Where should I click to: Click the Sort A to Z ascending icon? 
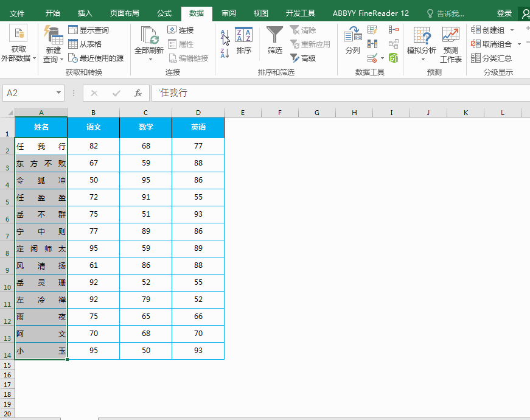coord(225,35)
